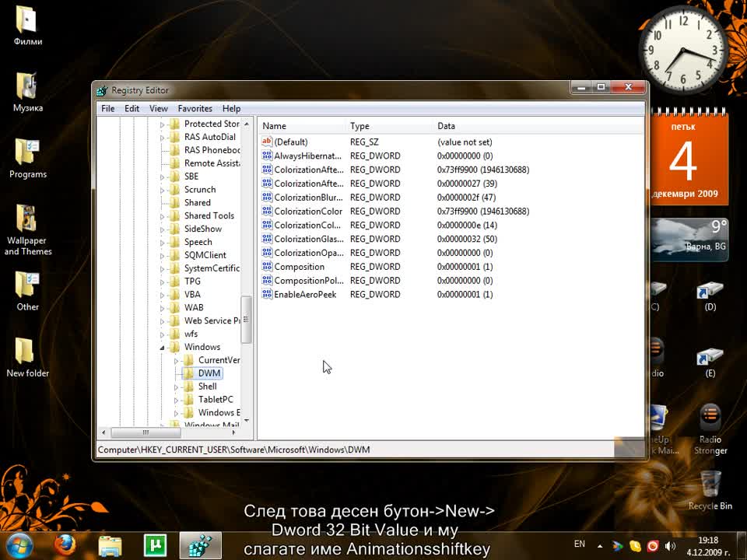This screenshot has height=560, width=747.
Task: Click the (Default) string value icon
Action: [x=267, y=142]
